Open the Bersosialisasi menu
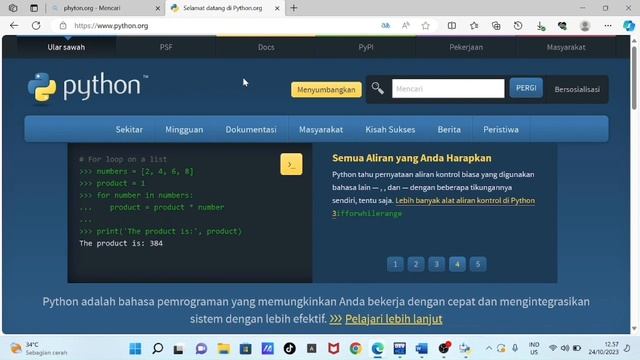Viewport: 640px width, 360px height. click(577, 89)
